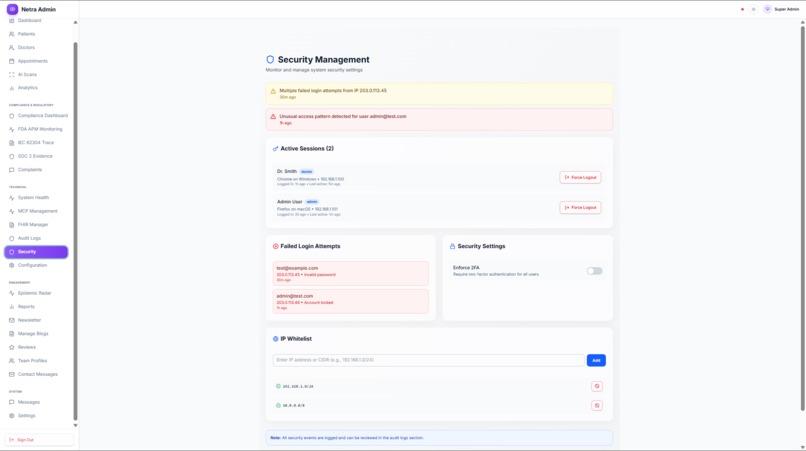The height and width of the screenshot is (451, 806).
Task: Click the SOC 2 Evidence icon
Action: point(11,156)
